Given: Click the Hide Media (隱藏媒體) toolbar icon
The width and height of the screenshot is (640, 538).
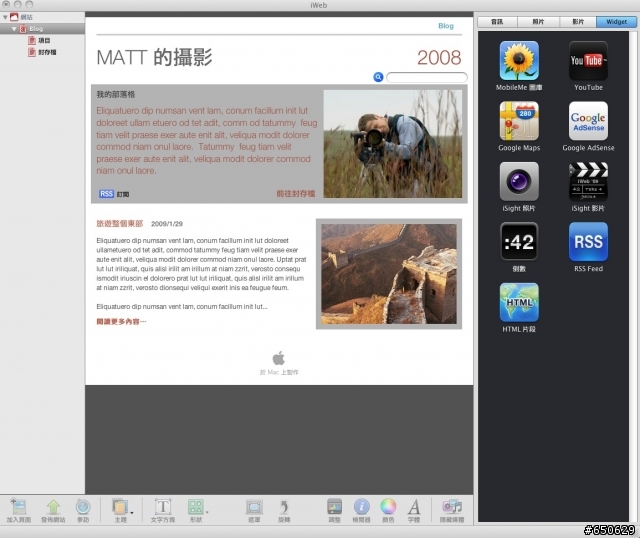Looking at the screenshot, I should point(452,507).
